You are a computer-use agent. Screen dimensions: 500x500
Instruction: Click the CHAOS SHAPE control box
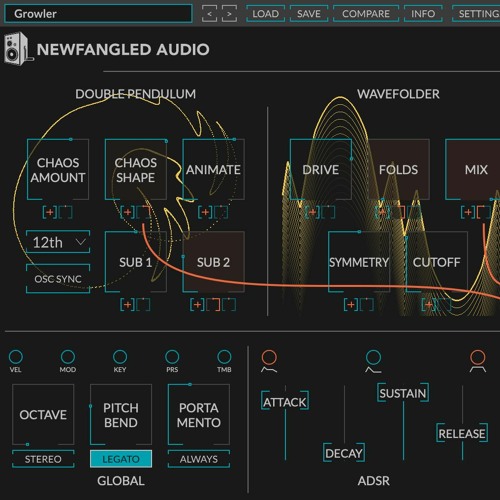[x=136, y=170]
